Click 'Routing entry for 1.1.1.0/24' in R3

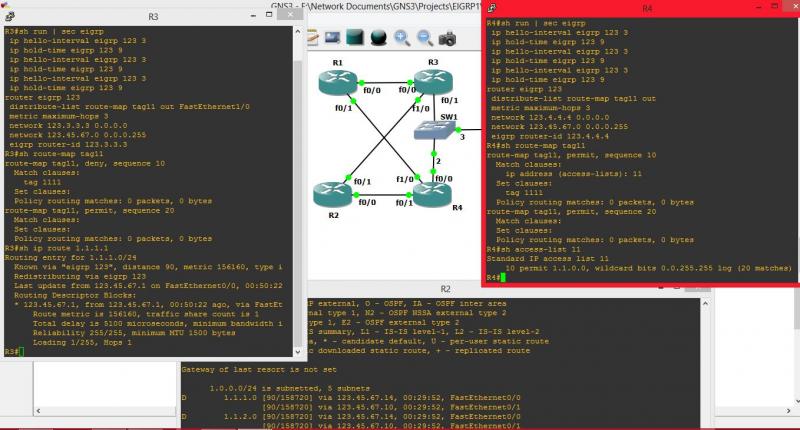[70, 258]
